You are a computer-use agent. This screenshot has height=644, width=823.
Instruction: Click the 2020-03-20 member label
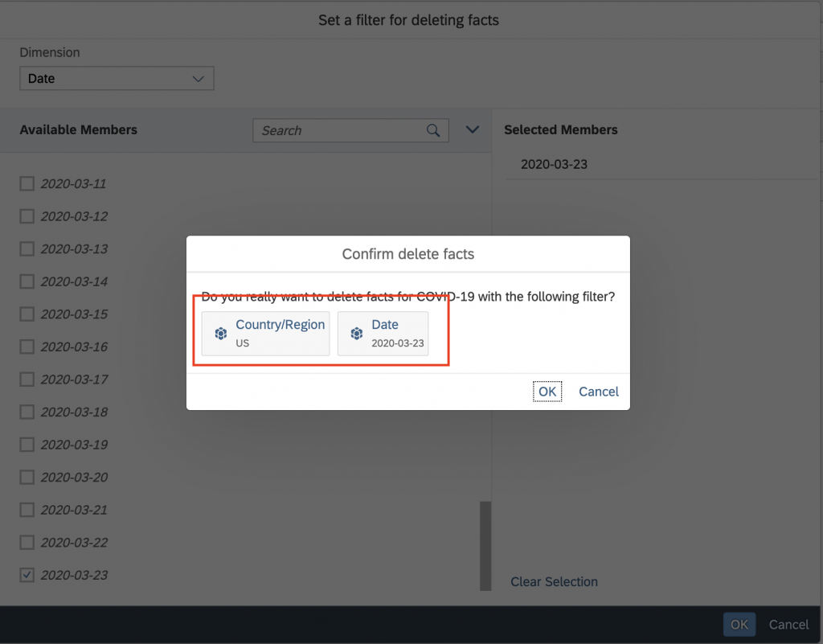pos(74,477)
